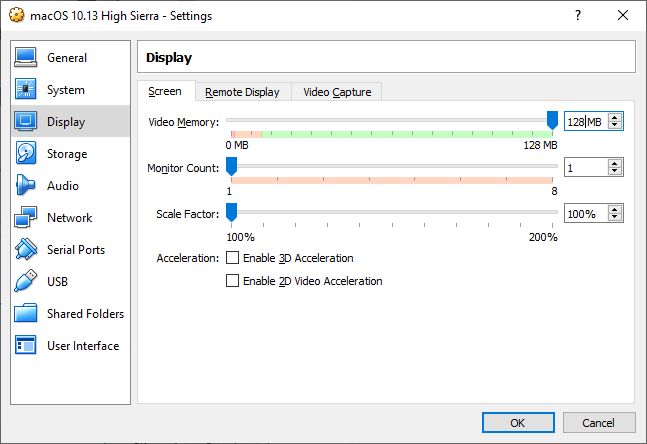Open the User Interface icon

click(26, 346)
